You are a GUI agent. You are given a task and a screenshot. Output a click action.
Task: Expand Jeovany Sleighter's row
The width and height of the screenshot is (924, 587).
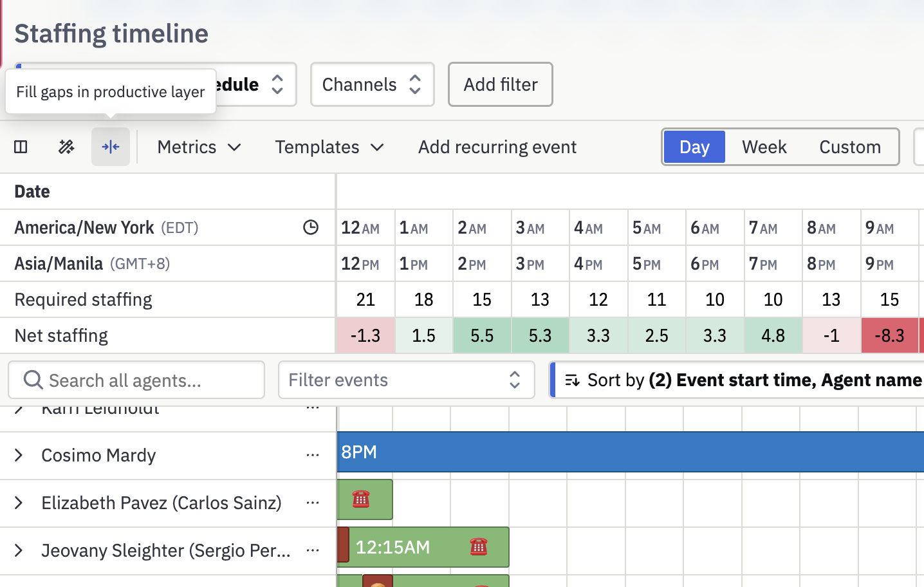(x=19, y=550)
